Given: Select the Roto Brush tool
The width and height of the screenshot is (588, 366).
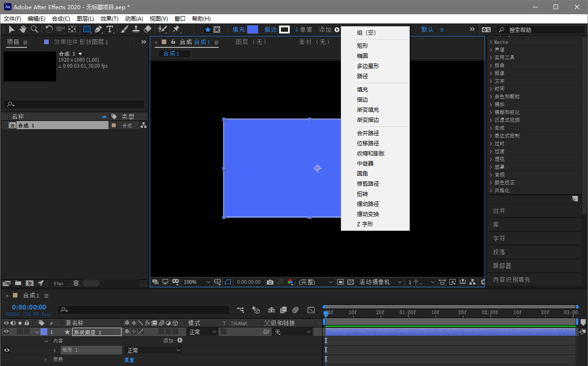Looking at the screenshot, I should (162, 29).
